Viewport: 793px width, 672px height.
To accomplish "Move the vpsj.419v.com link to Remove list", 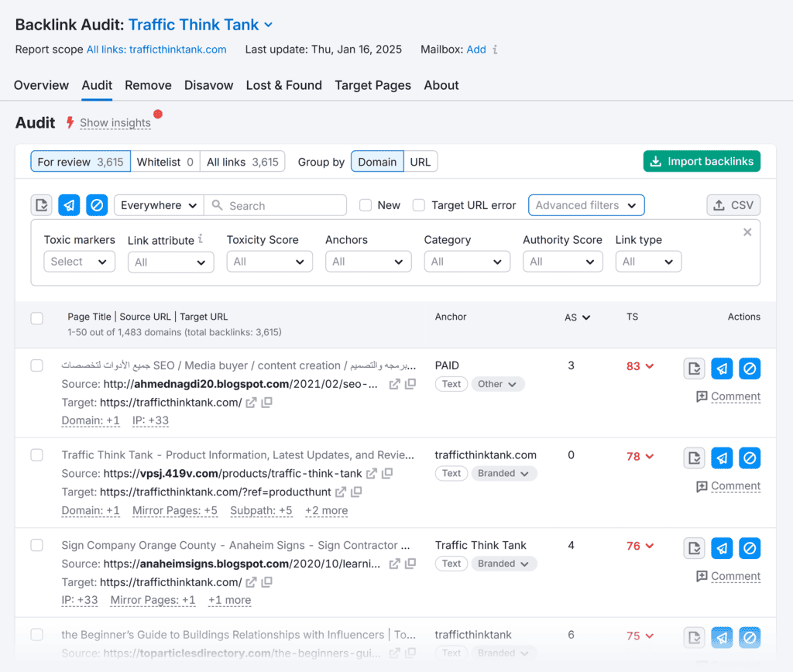I will click(x=722, y=458).
